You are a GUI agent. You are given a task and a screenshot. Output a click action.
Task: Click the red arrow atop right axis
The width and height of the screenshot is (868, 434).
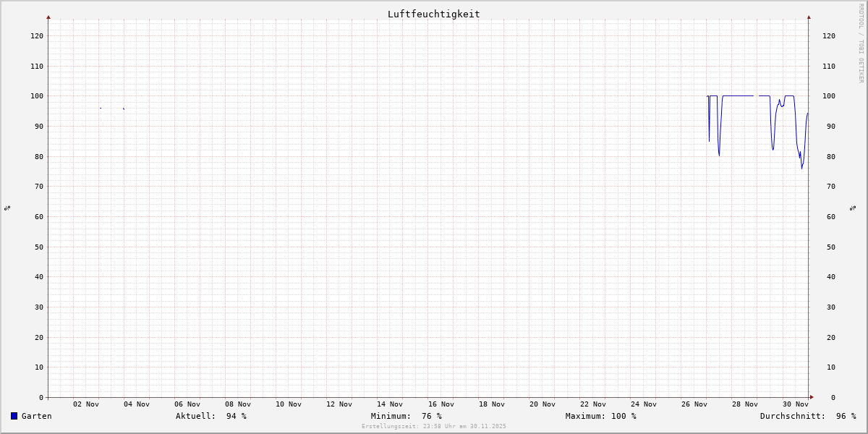[x=809, y=17]
